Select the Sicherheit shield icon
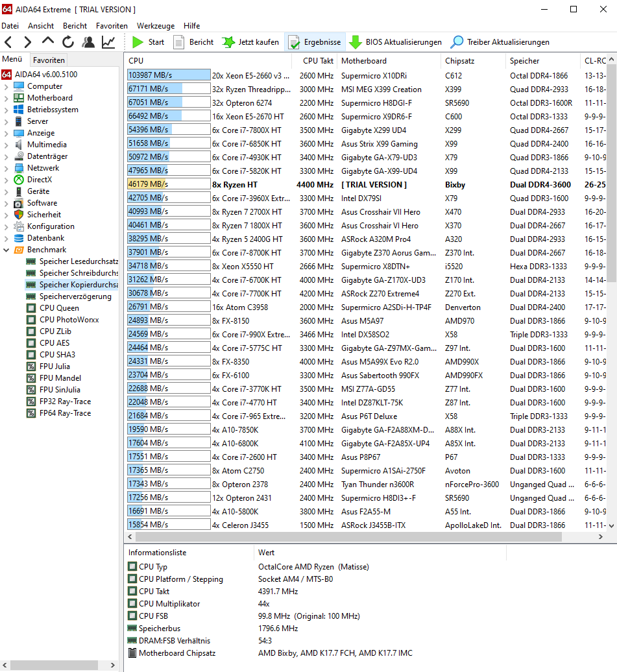617x672 pixels. point(18,215)
